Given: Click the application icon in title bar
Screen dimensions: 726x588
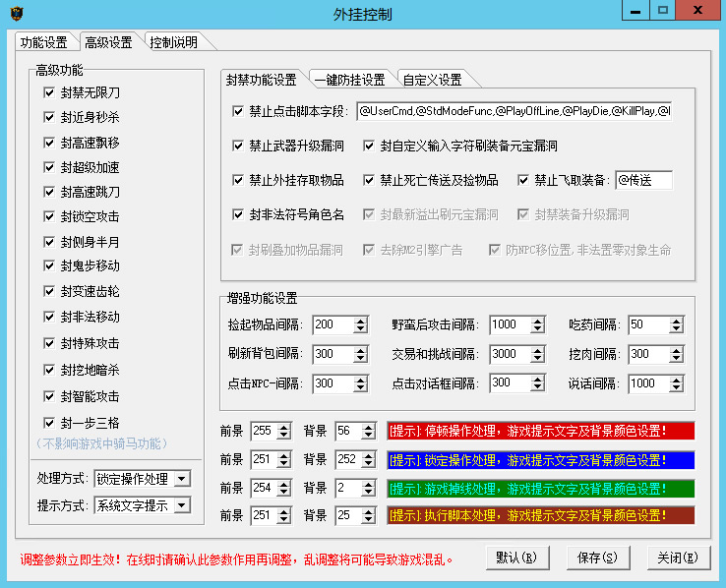Looking at the screenshot, I should (x=17, y=14).
